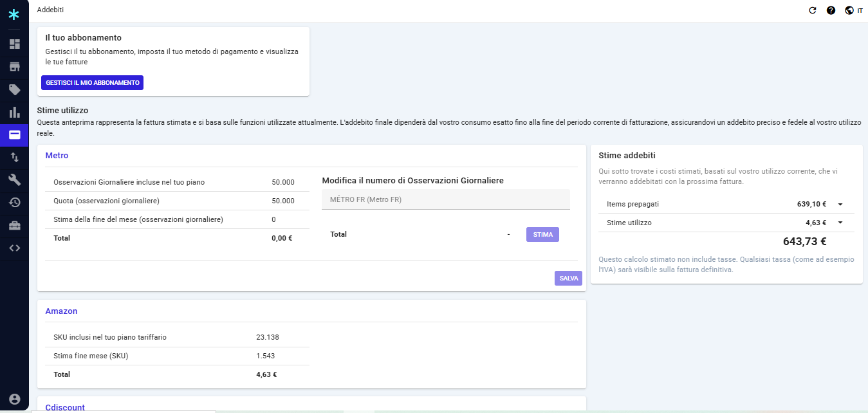
Task: Expand the Stime utilizzo row arrow
Action: (840, 223)
